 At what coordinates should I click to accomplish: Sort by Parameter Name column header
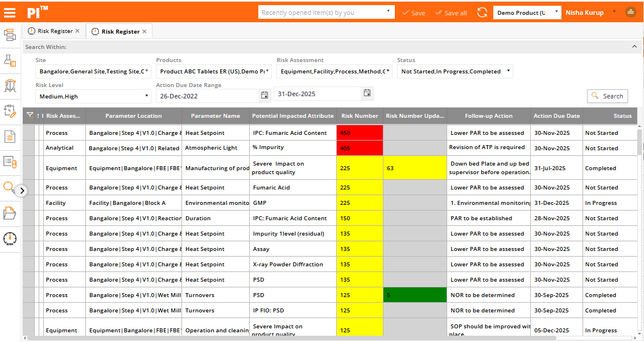click(x=215, y=116)
